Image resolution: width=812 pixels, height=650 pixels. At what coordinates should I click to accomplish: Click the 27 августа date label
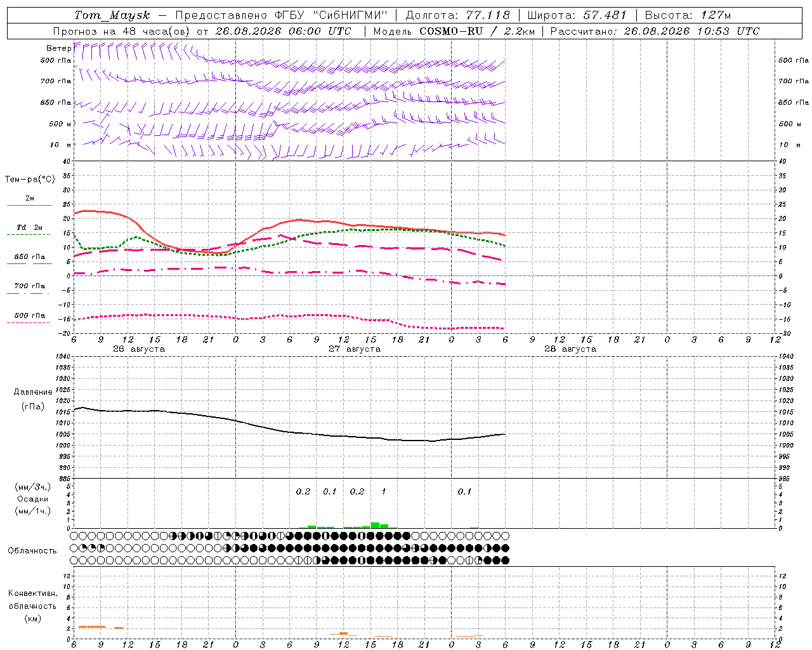coord(355,349)
